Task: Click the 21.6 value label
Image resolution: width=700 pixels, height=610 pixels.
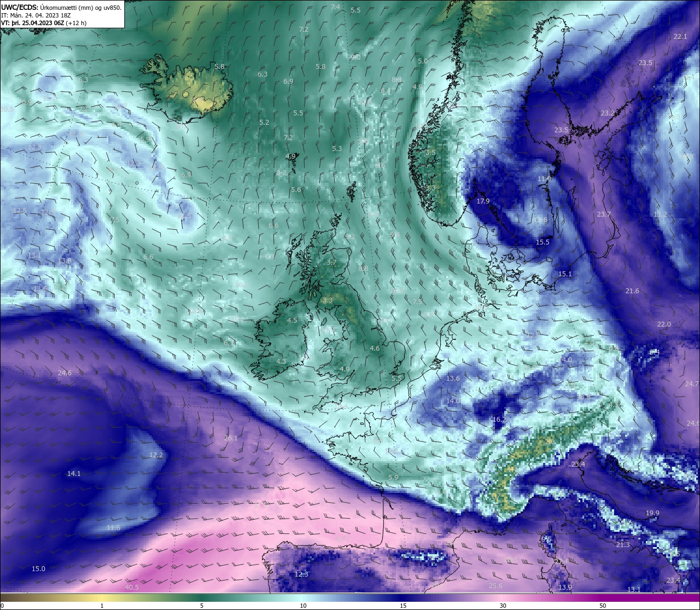Action: [x=632, y=291]
